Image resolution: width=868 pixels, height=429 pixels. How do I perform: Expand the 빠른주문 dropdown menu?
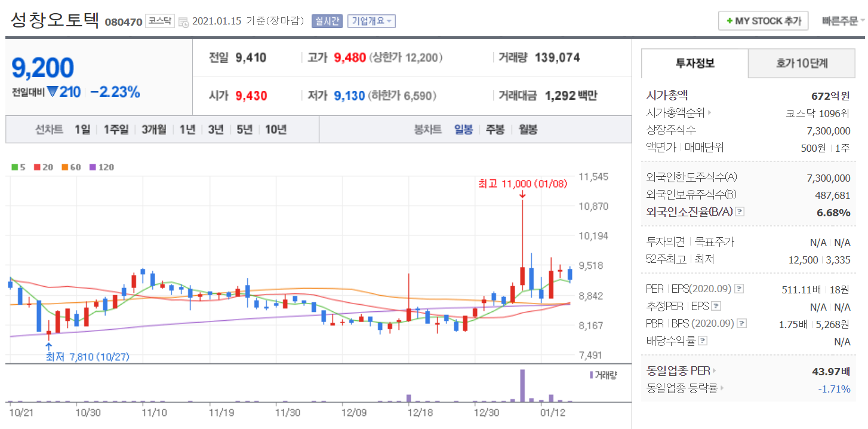[x=842, y=21]
